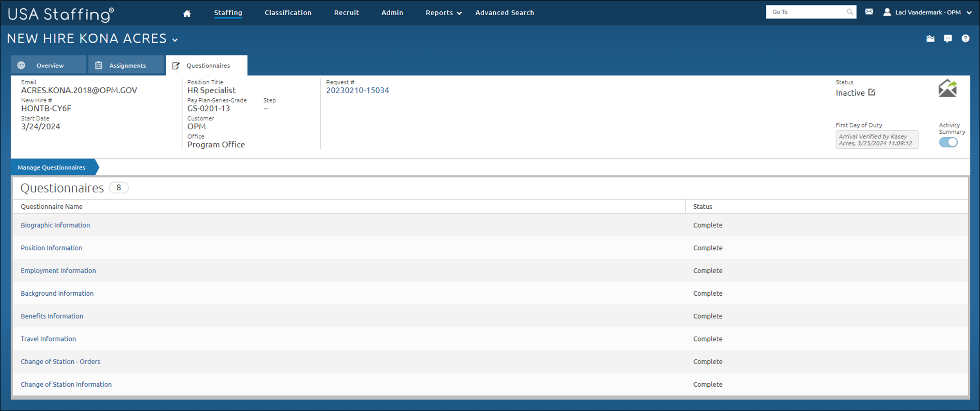Open Employment Information questionnaire
The width and height of the screenshot is (980, 411).
pos(58,271)
